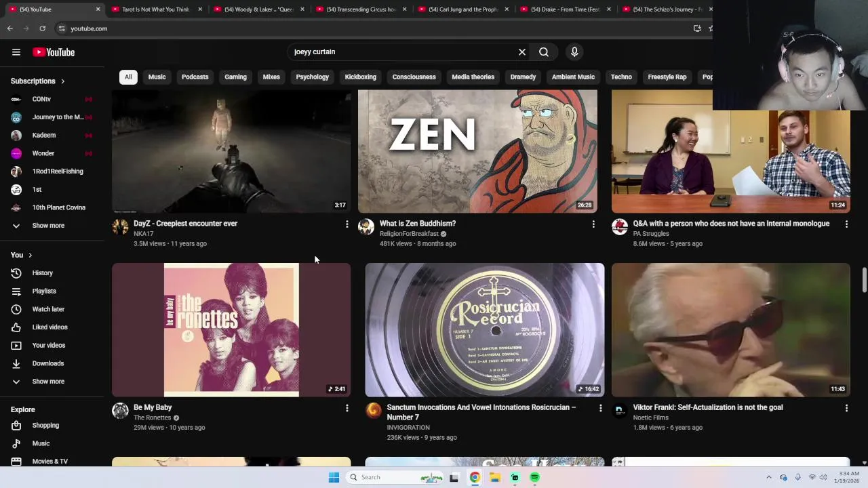The height and width of the screenshot is (488, 868).
Task: Reload the page with the browser refresh button
Action: (42, 28)
